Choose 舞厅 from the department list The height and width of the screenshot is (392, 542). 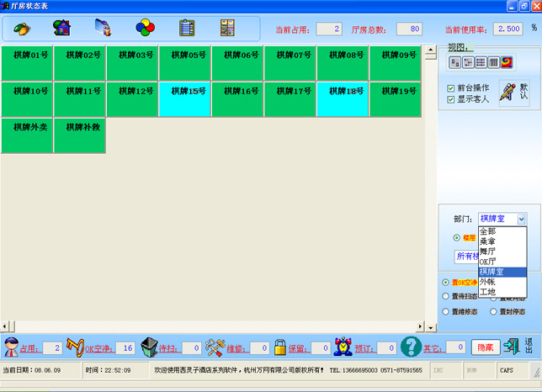pos(488,252)
